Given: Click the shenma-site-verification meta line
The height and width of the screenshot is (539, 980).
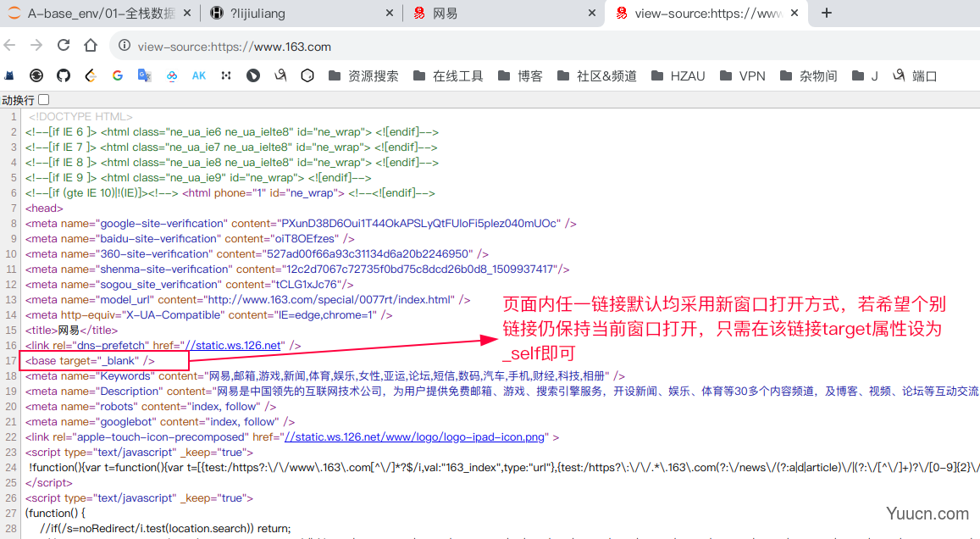Looking at the screenshot, I should coord(297,269).
